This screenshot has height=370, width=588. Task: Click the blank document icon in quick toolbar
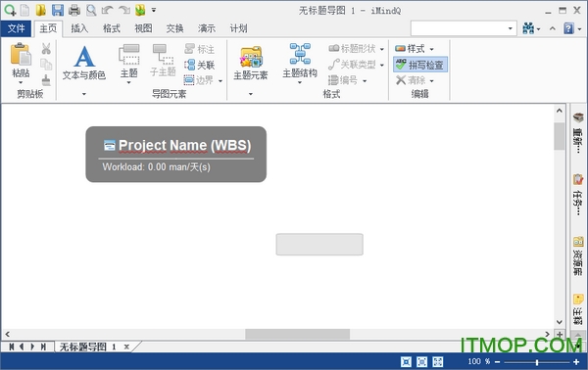click(x=24, y=10)
